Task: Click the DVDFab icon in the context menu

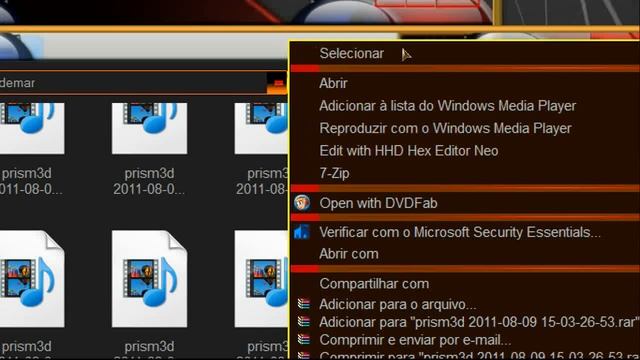Action: (302, 203)
